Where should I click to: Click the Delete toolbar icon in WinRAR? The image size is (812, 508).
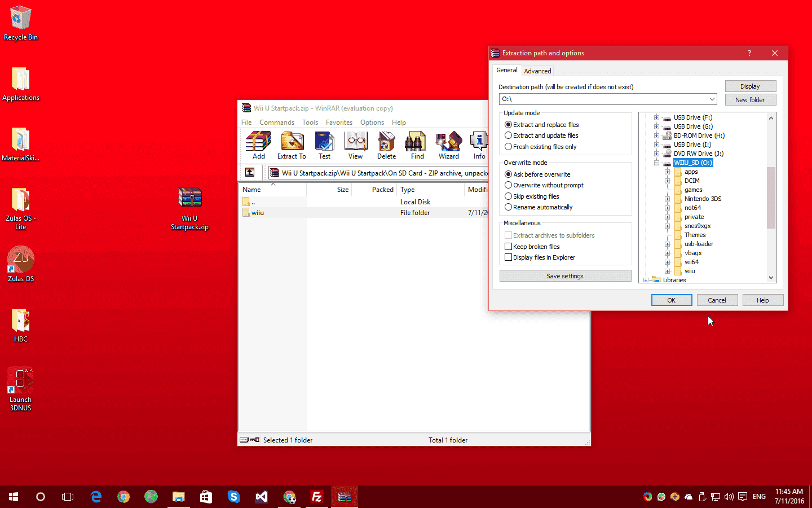[x=386, y=146]
